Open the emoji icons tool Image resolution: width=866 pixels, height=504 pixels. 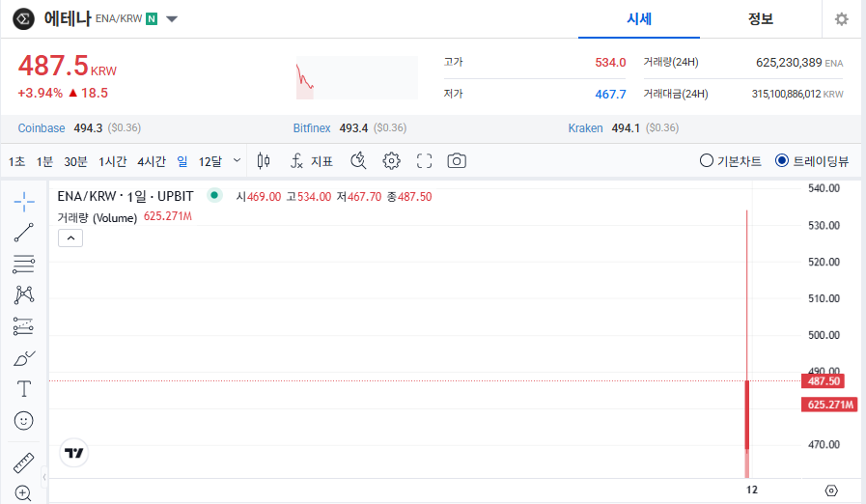(x=24, y=421)
